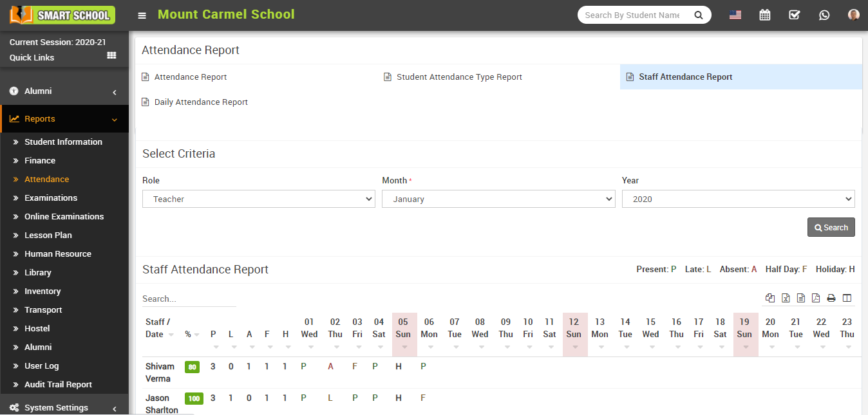Image resolution: width=868 pixels, height=415 pixels.
Task: Toggle column visibility for the report table
Action: (847, 298)
